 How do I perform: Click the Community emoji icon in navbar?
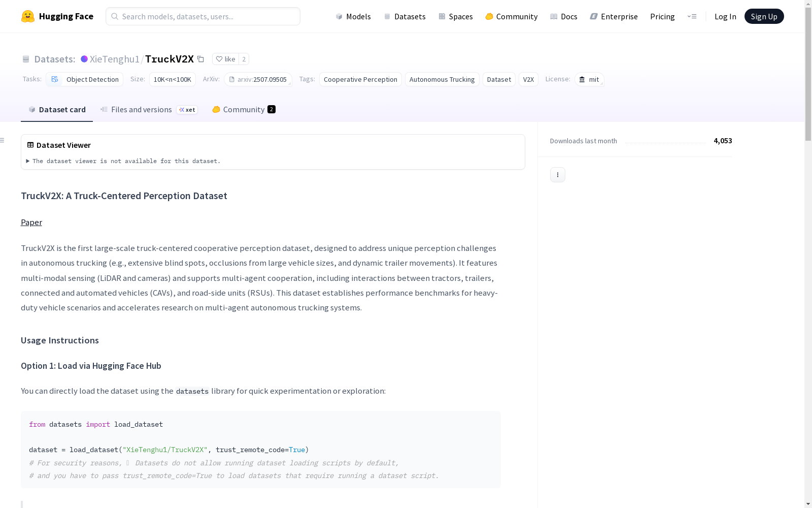coord(489,16)
